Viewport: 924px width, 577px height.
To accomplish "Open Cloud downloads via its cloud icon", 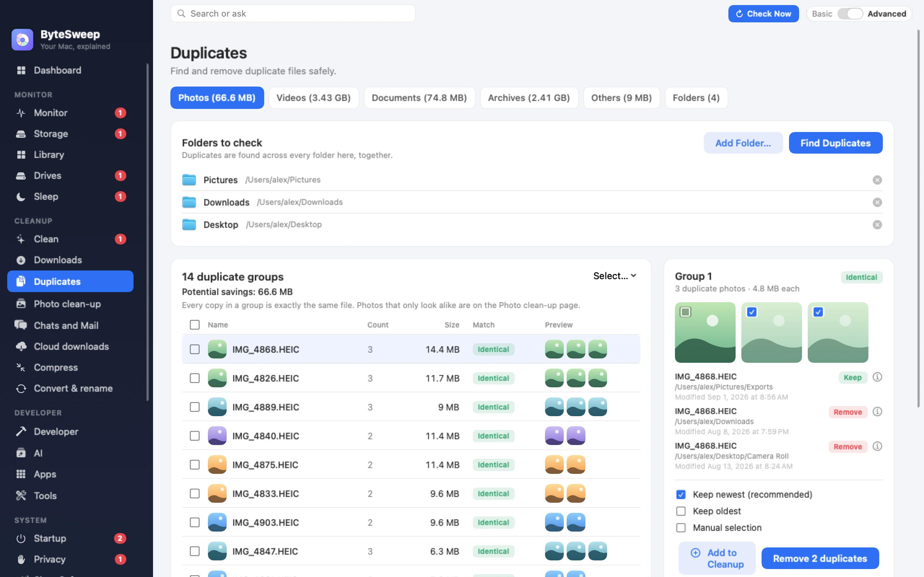I will (21, 346).
